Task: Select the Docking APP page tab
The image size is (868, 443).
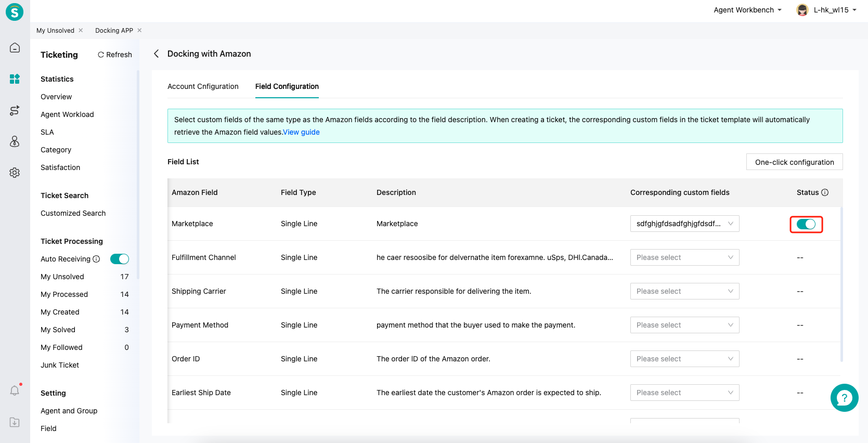Action: (x=114, y=30)
